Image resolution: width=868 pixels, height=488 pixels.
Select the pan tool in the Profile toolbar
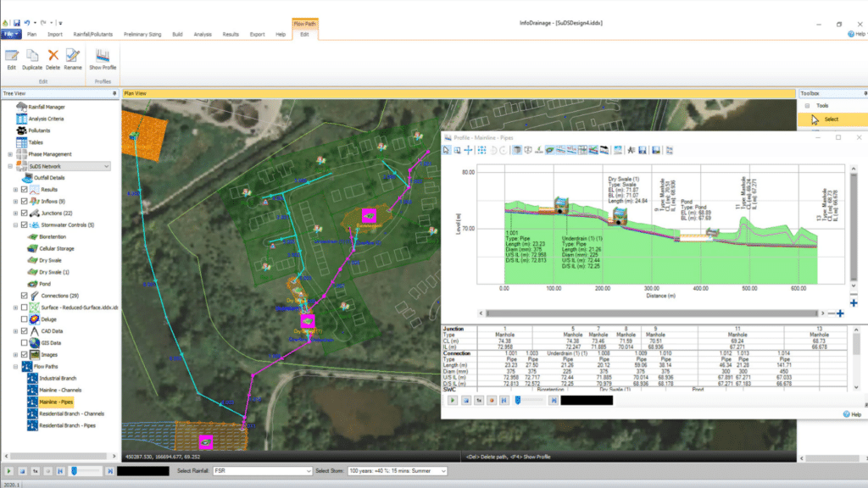pyautogui.click(x=467, y=150)
